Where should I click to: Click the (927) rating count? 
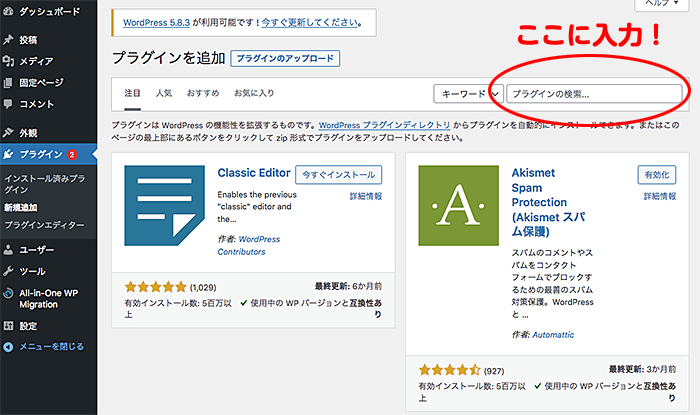point(494,371)
